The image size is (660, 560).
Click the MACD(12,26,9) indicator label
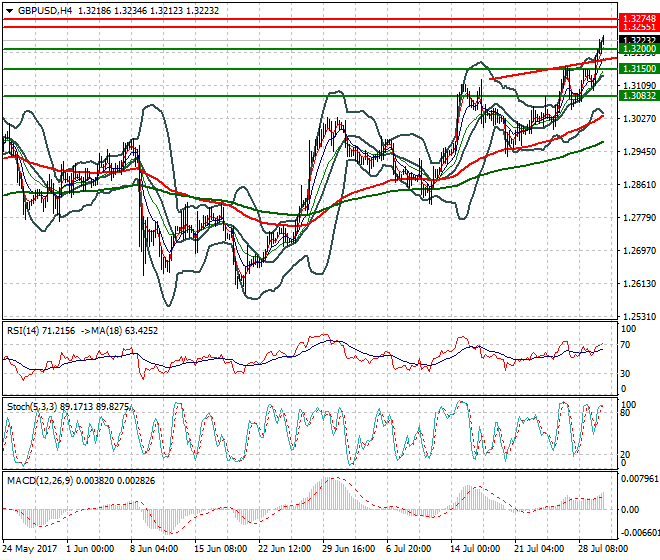click(40, 480)
